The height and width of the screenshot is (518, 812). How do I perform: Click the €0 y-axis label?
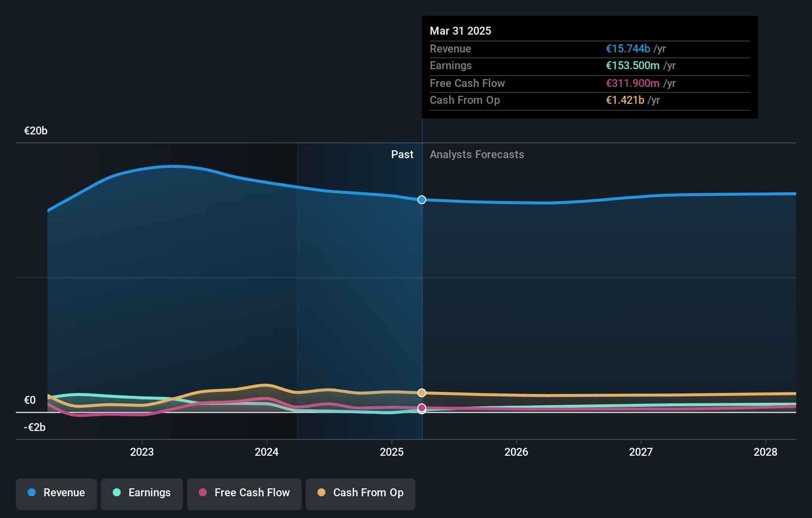point(30,400)
